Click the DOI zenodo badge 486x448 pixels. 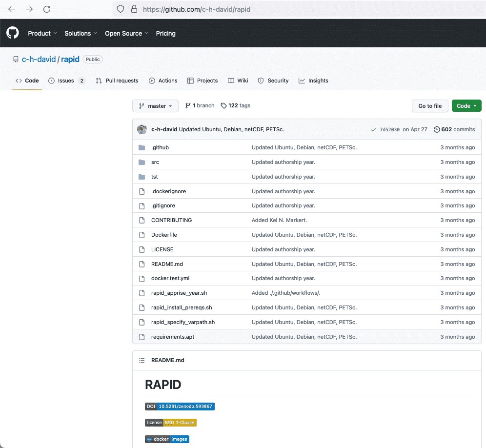[x=180, y=407]
